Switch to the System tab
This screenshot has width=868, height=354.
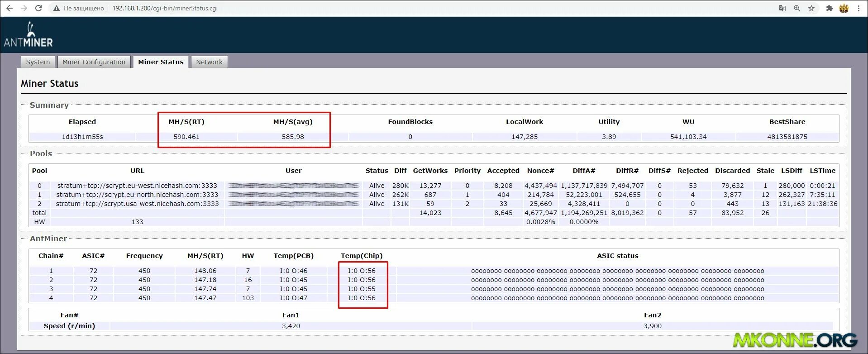coord(38,62)
